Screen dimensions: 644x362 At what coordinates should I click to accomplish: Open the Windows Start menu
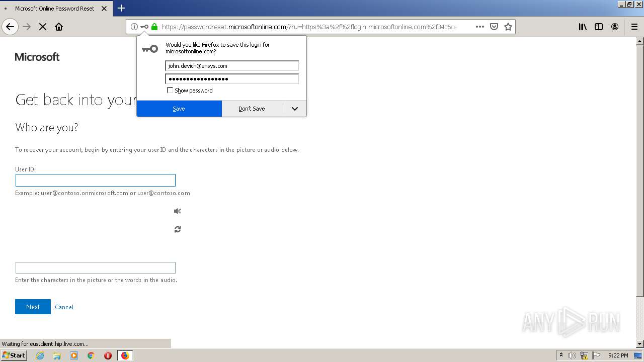(x=14, y=355)
